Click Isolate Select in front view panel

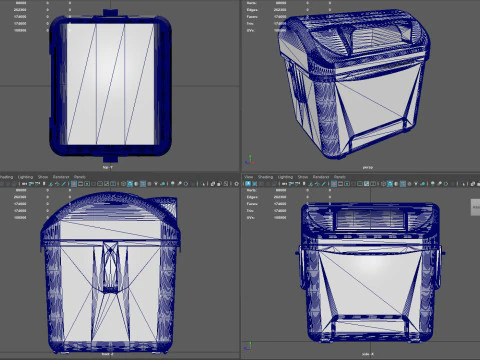(203, 184)
